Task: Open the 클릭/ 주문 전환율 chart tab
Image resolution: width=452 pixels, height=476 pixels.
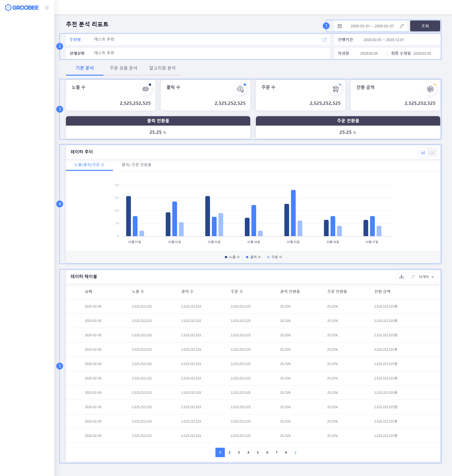Action: click(136, 165)
